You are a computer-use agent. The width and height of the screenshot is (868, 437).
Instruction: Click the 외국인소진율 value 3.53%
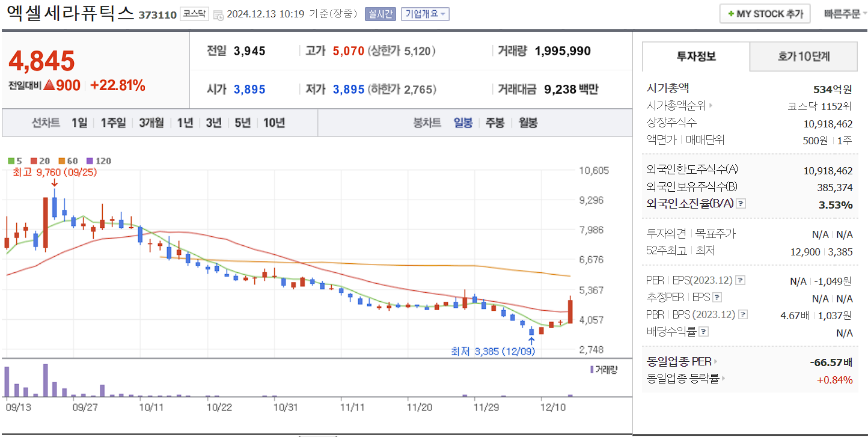tap(836, 205)
